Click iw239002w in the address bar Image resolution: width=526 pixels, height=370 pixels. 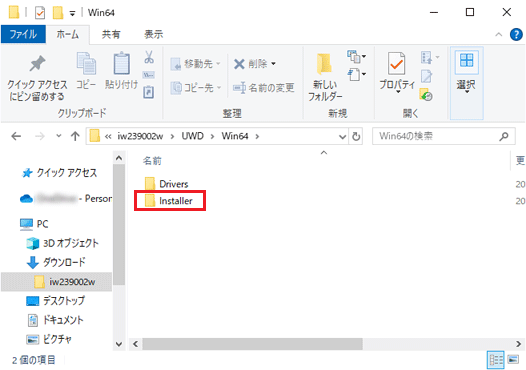[140, 136]
